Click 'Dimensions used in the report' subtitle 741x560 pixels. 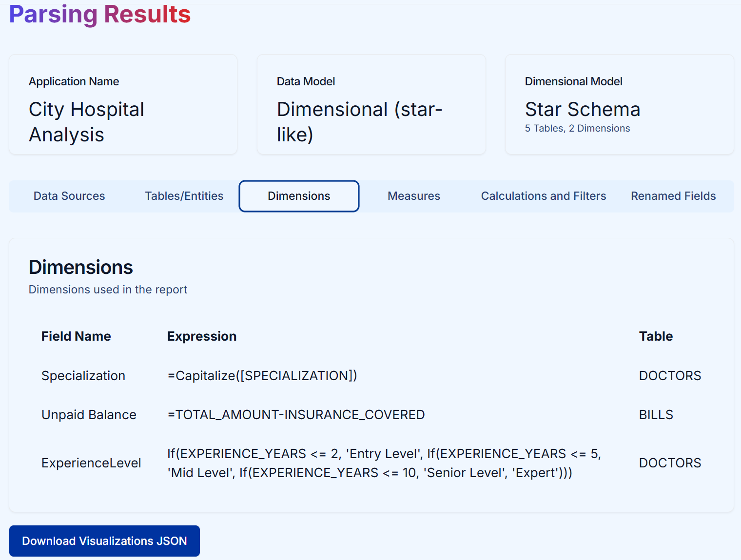108,290
